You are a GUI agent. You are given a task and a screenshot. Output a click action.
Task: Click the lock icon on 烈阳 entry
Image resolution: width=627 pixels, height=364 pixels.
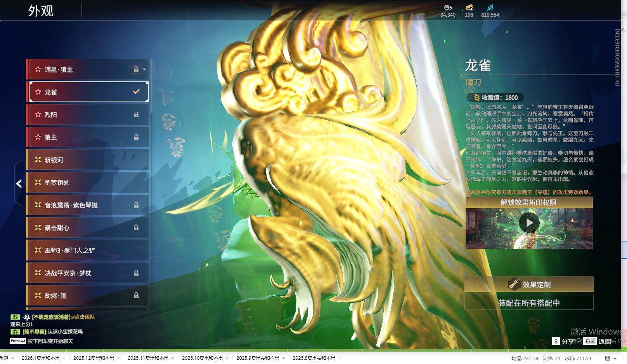pos(136,114)
